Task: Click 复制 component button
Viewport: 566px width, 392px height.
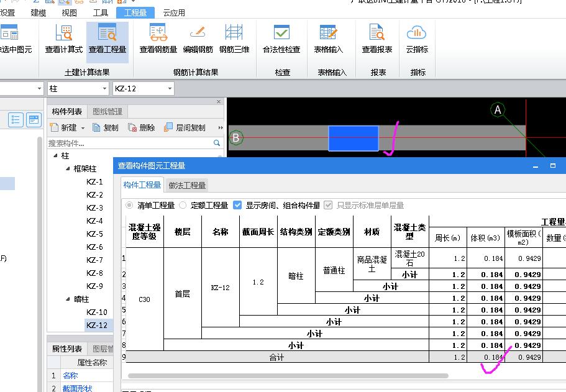Action: coord(106,127)
